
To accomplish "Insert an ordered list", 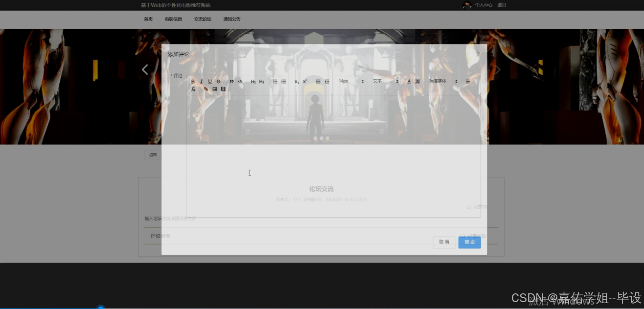I will click(x=275, y=82).
